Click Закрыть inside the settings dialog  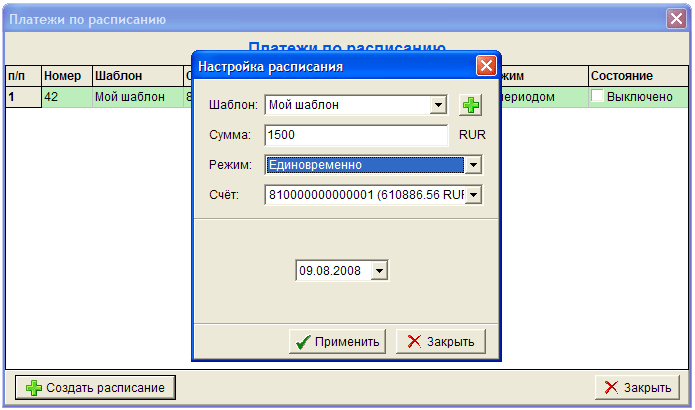click(441, 342)
